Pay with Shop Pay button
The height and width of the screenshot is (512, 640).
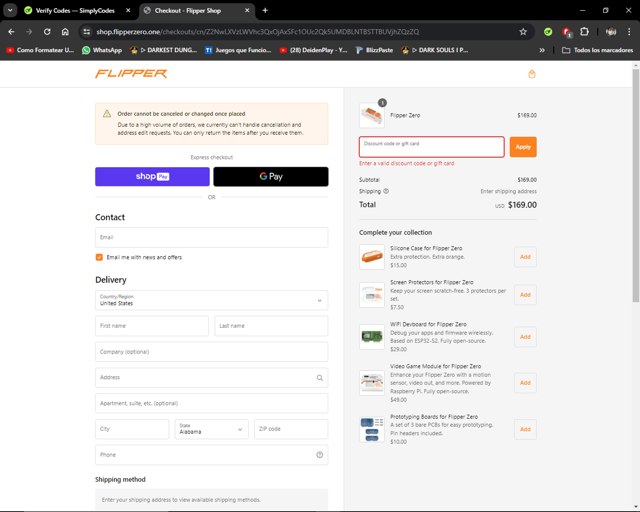(152, 176)
